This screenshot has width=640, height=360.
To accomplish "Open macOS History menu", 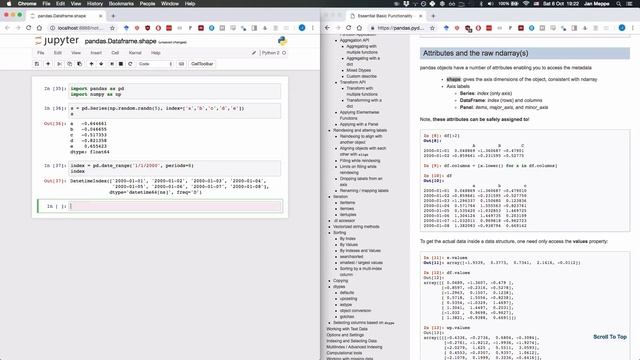I will pyautogui.click(x=95, y=4).
